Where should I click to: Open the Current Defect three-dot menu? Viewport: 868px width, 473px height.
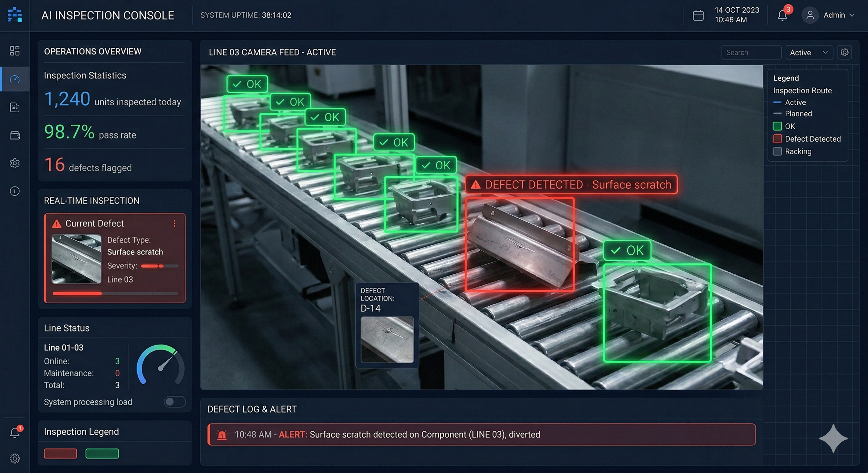point(174,223)
